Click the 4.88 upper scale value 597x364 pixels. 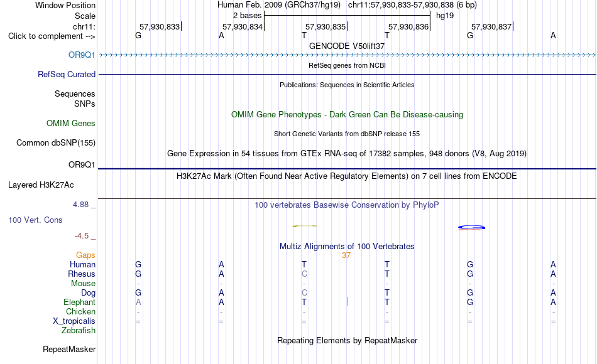[80, 205]
